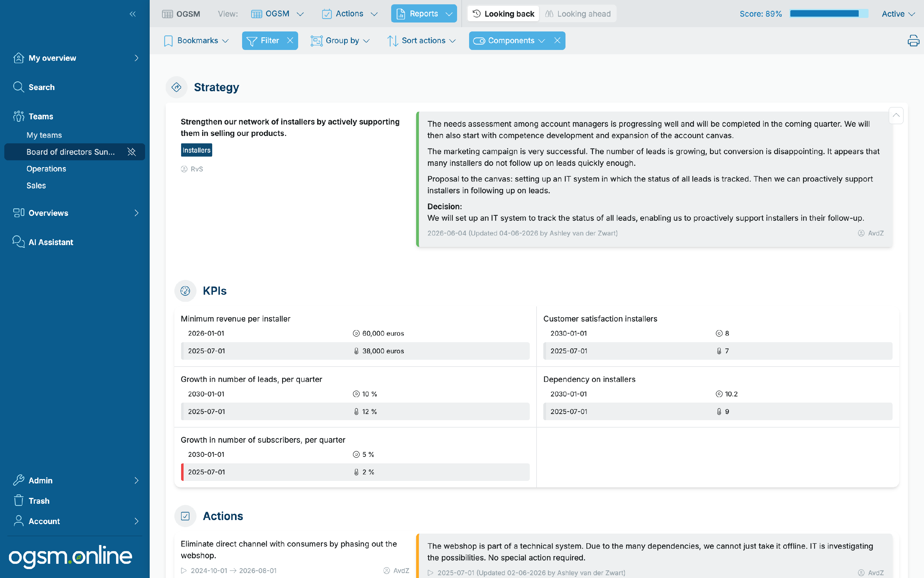Click the Overviews layout icon

tap(18, 212)
